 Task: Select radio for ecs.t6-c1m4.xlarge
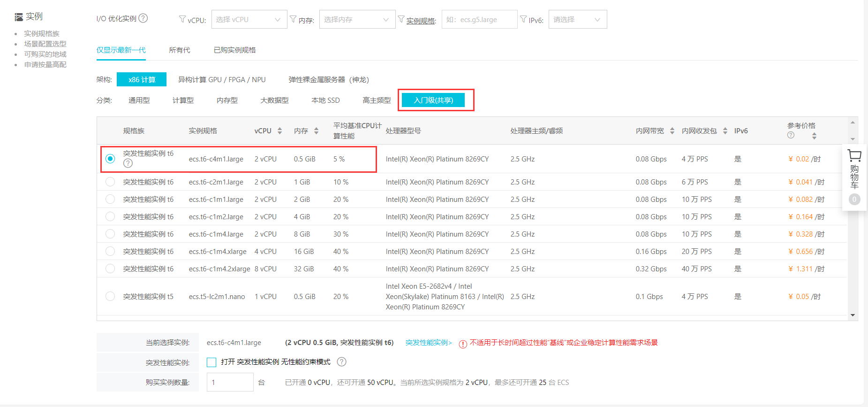tap(110, 251)
